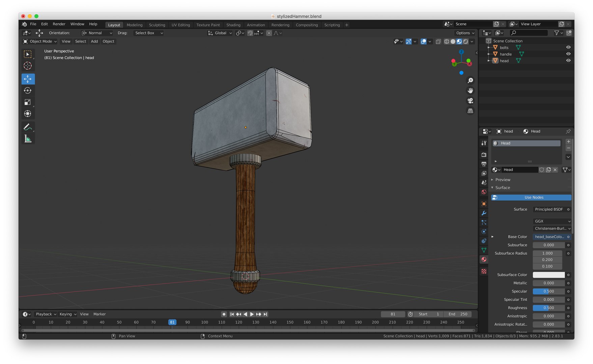The height and width of the screenshot is (364, 593).
Task: Open the Render properties tab
Action: (484, 155)
